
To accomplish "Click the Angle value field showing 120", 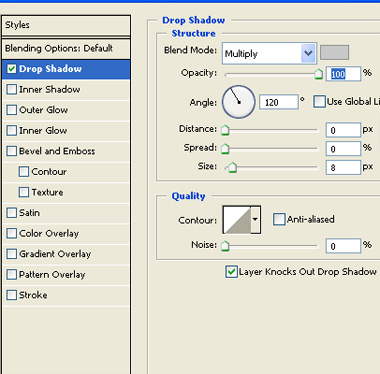I will click(x=279, y=102).
